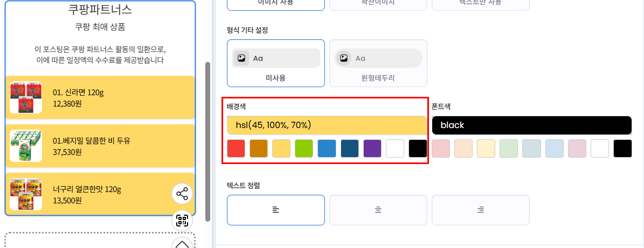Pick the pastel light blue font color swatch
The width and height of the screenshot is (644, 248).
[x=555, y=148]
